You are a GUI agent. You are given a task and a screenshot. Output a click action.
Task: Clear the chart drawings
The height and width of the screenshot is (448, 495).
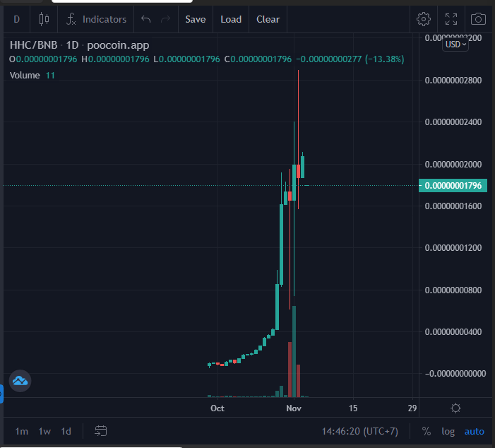268,19
